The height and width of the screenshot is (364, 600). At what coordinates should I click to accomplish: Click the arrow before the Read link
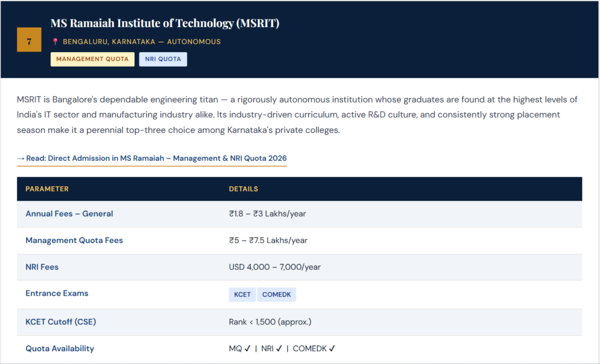[x=22, y=158]
